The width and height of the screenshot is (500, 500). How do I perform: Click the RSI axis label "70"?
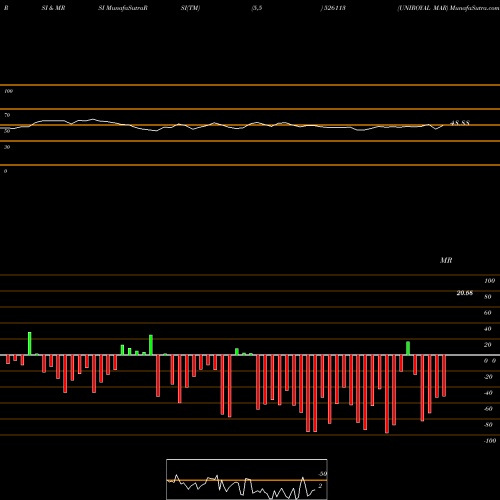point(7,115)
